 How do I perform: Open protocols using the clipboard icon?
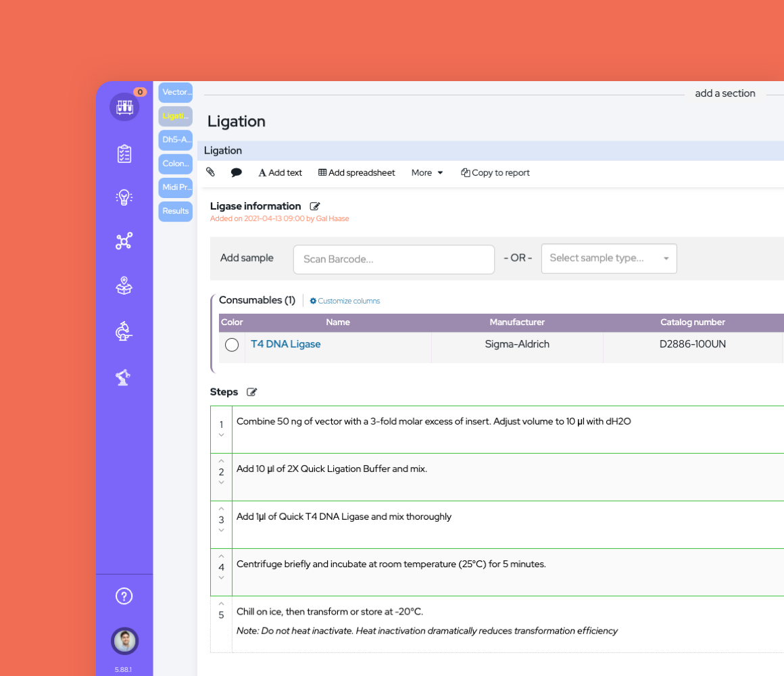(124, 153)
